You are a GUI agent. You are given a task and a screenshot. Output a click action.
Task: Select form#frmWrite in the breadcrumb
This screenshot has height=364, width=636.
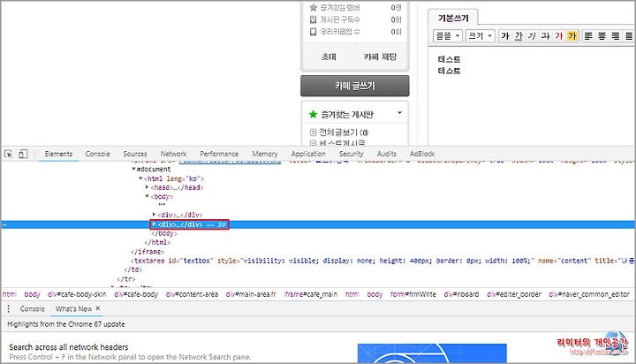pos(413,294)
